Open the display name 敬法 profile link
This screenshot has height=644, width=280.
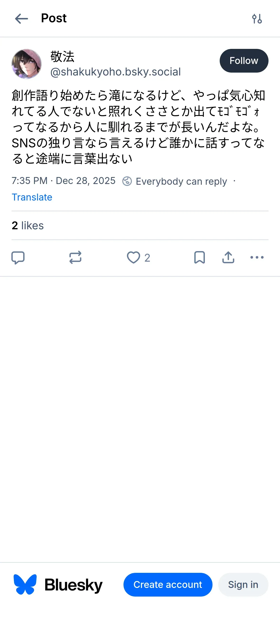coord(62,57)
